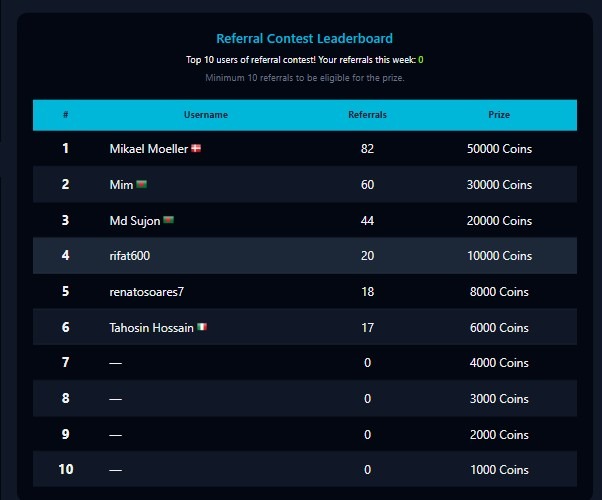This screenshot has height=500, width=602.
Task: Click the 1000 Coins prize cell
Action: coord(499,470)
